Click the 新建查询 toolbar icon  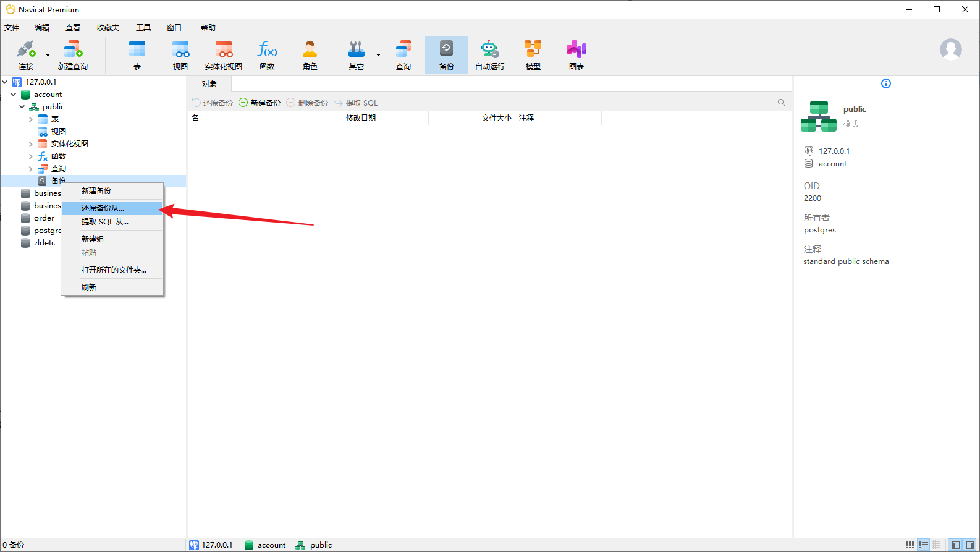click(x=73, y=55)
